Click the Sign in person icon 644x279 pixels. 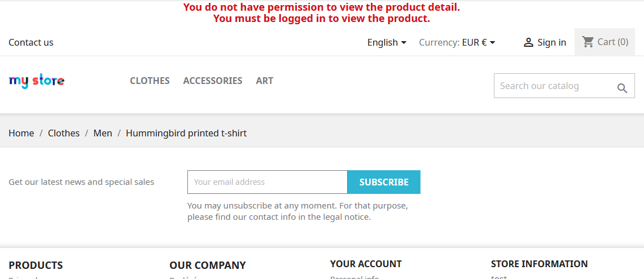(528, 42)
